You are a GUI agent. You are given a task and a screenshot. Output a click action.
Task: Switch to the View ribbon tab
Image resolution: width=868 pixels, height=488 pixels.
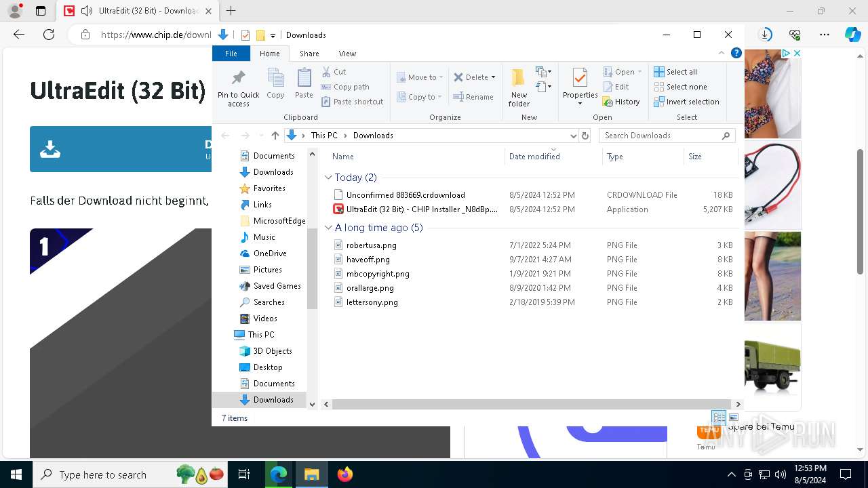(x=347, y=54)
